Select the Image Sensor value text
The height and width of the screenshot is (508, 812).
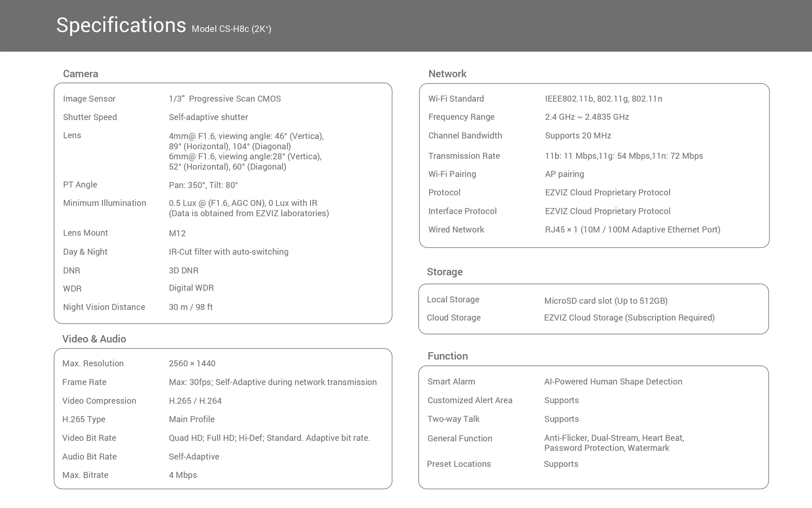click(x=225, y=99)
